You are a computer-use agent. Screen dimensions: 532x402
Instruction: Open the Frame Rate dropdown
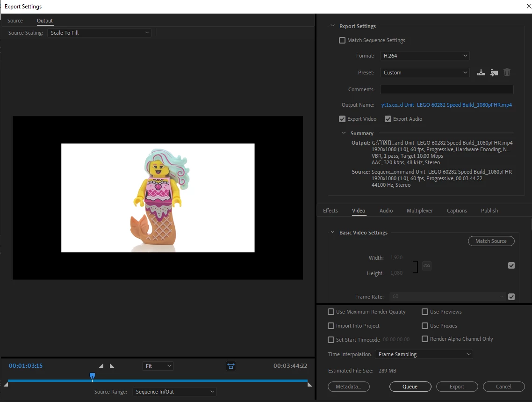(x=447, y=297)
